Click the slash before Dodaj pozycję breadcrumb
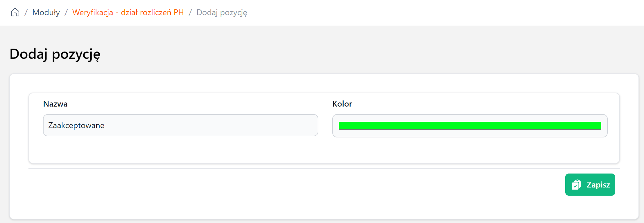The height and width of the screenshot is (223, 644). (190, 13)
